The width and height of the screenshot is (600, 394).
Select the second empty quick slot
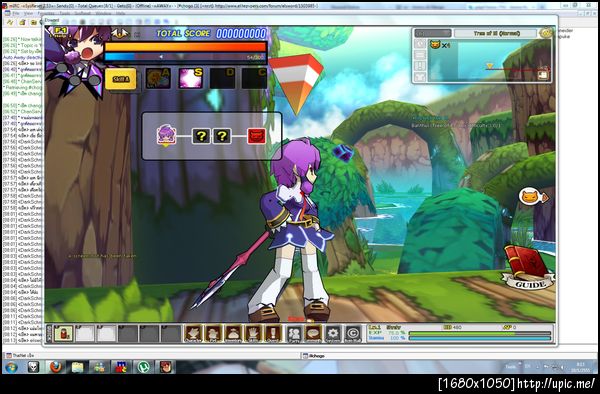click(85, 334)
